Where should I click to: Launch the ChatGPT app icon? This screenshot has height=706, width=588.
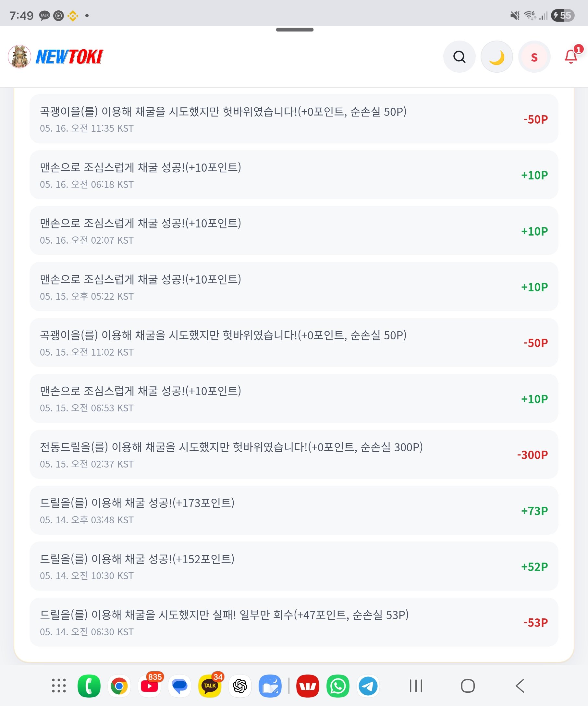click(x=240, y=686)
